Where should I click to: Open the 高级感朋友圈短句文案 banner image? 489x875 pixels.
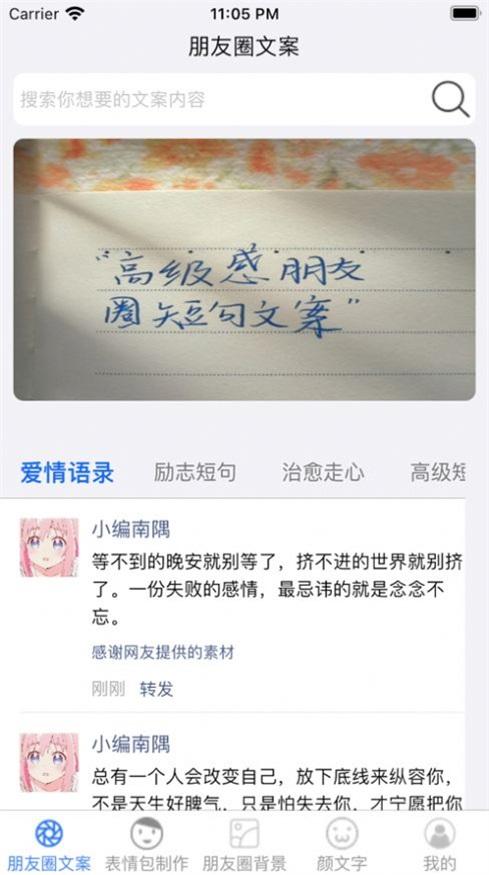click(x=244, y=270)
